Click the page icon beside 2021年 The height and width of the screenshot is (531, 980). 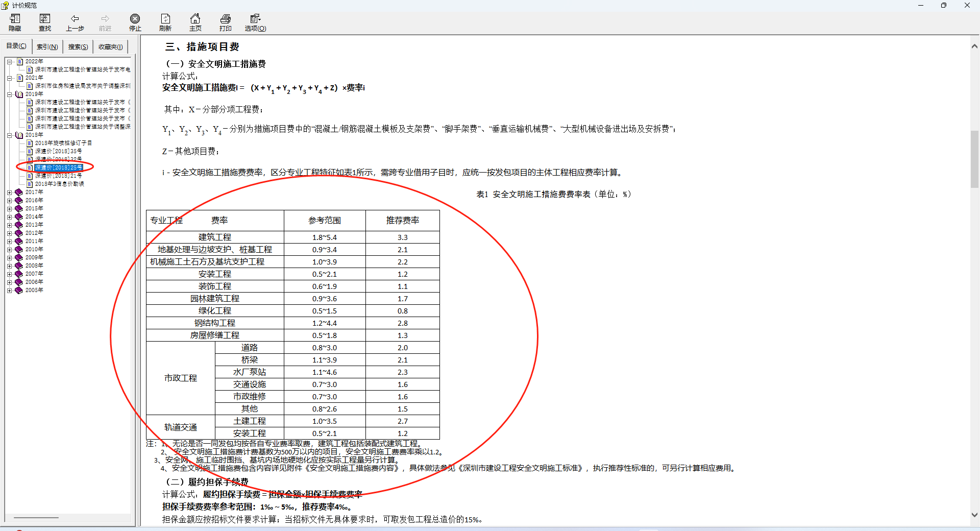[x=20, y=78]
